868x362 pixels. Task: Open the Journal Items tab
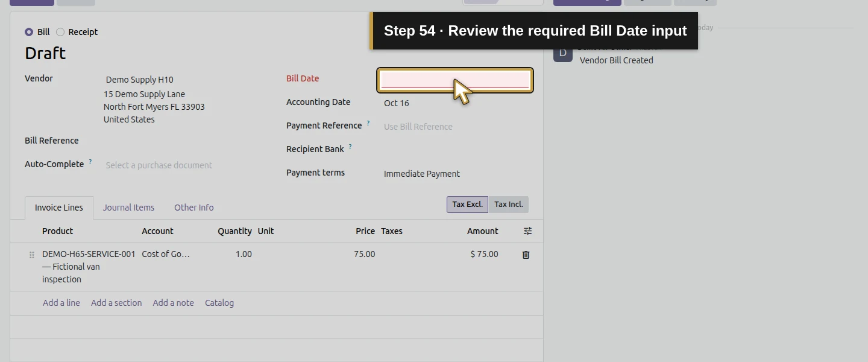[128, 208]
